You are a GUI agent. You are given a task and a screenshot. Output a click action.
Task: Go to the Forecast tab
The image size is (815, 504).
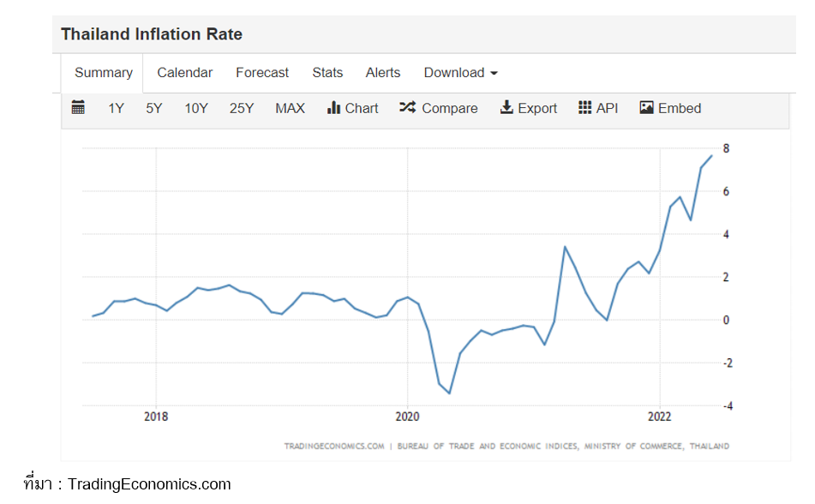(x=262, y=73)
